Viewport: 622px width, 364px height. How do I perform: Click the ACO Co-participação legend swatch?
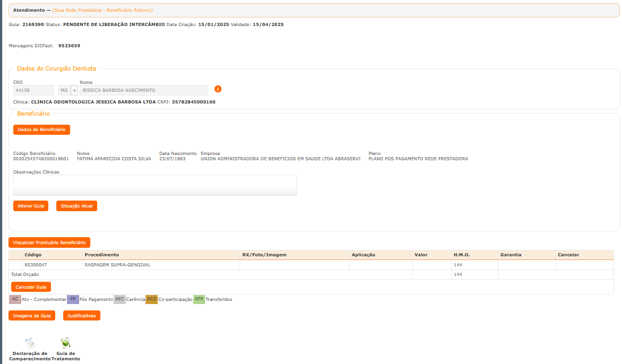(x=151, y=299)
